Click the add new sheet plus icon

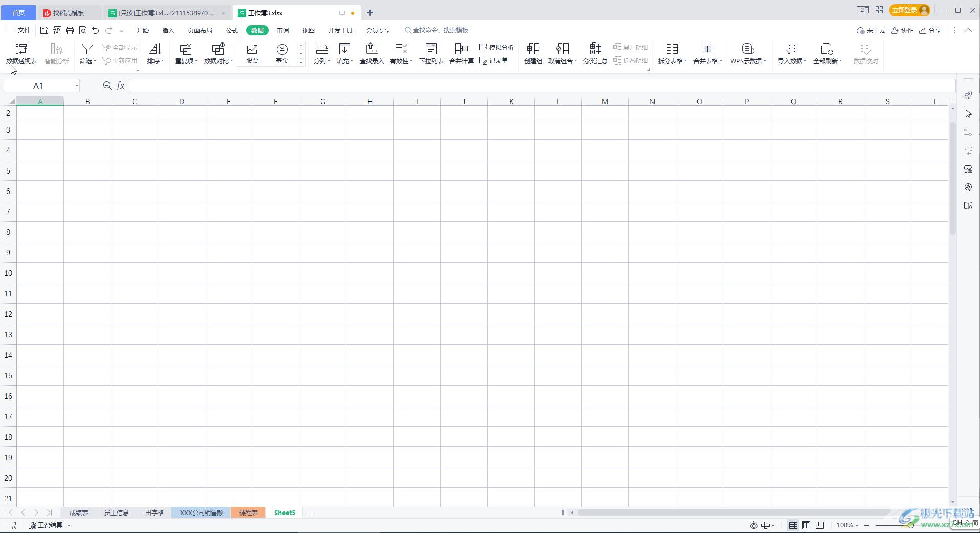coord(309,513)
